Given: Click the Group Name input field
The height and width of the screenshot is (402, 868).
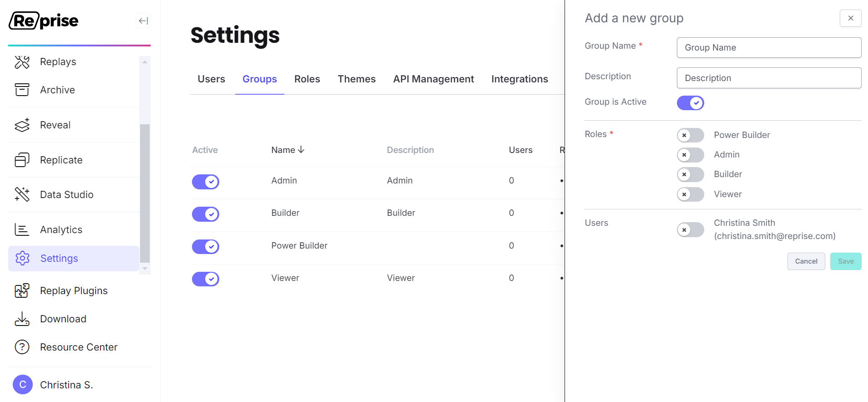Looking at the screenshot, I should (769, 48).
